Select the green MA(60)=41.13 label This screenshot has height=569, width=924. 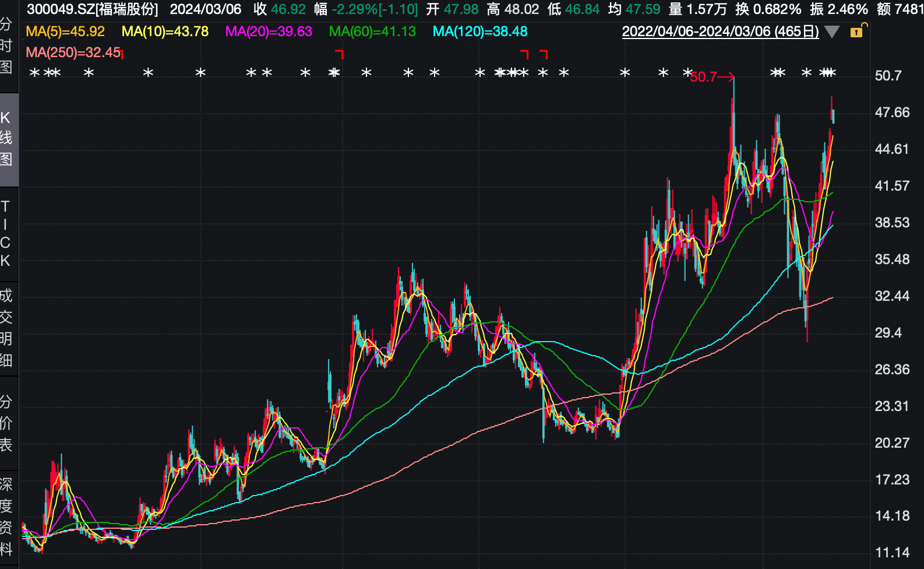(372, 31)
